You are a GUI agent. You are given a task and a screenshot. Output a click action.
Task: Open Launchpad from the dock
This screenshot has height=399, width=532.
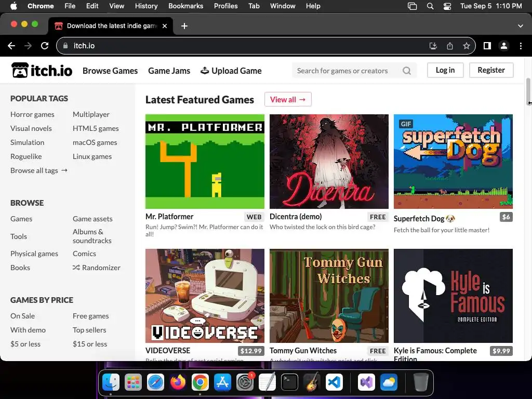point(133,382)
